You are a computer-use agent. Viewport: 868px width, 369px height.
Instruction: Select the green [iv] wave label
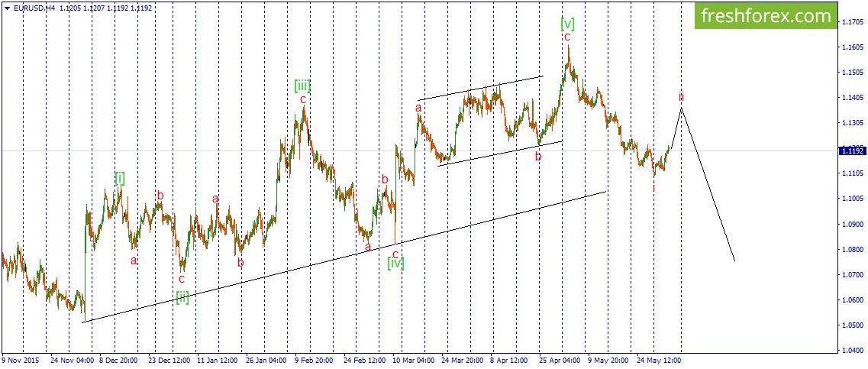coord(395,264)
